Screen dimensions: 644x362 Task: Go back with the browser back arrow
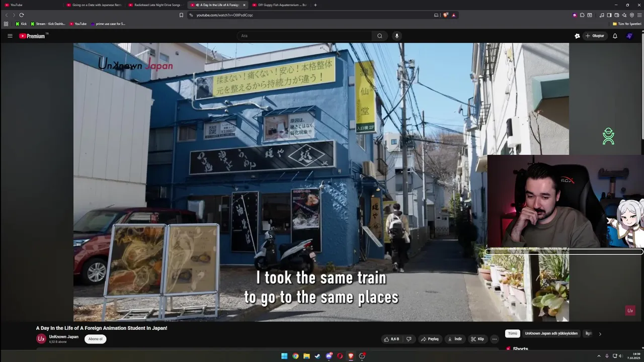(7, 15)
